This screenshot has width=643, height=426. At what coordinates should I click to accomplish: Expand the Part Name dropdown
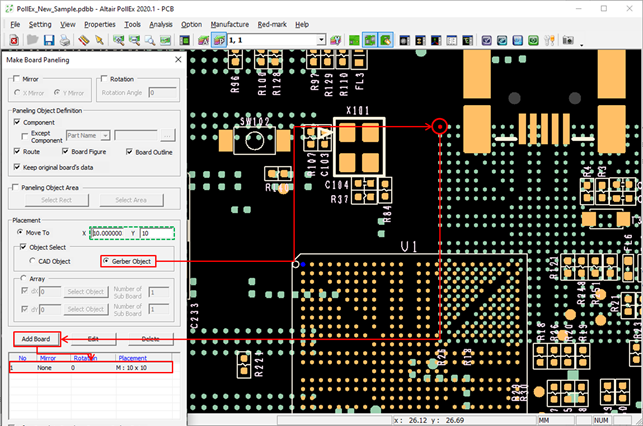(104, 135)
